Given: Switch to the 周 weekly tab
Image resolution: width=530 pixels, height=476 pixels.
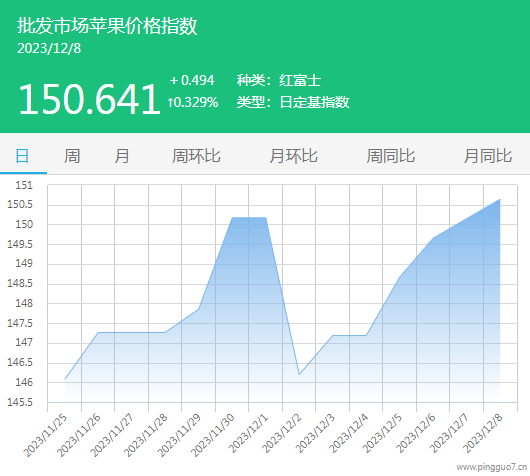Looking at the screenshot, I should [x=72, y=156].
